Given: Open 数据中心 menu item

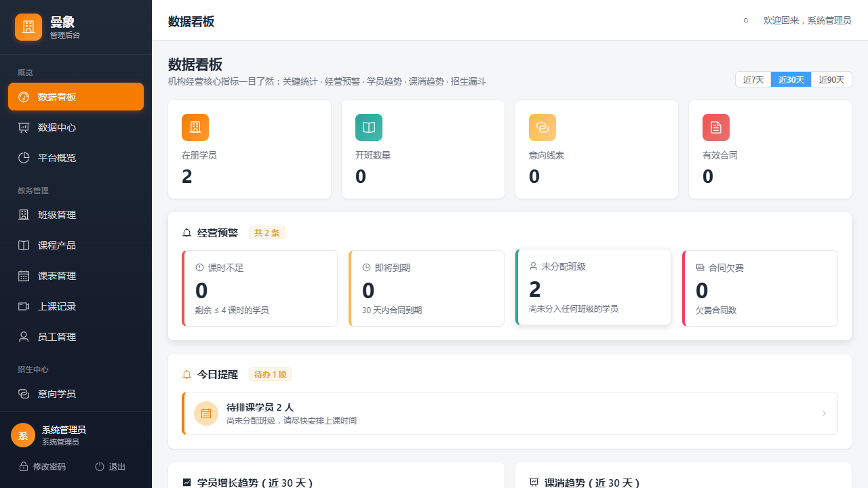Looking at the screenshot, I should [76, 127].
